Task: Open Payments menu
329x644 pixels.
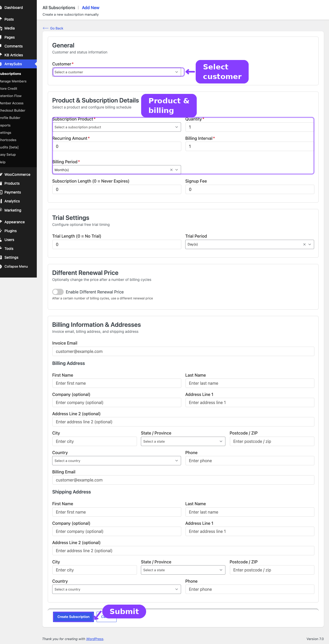Action: pyautogui.click(x=13, y=192)
